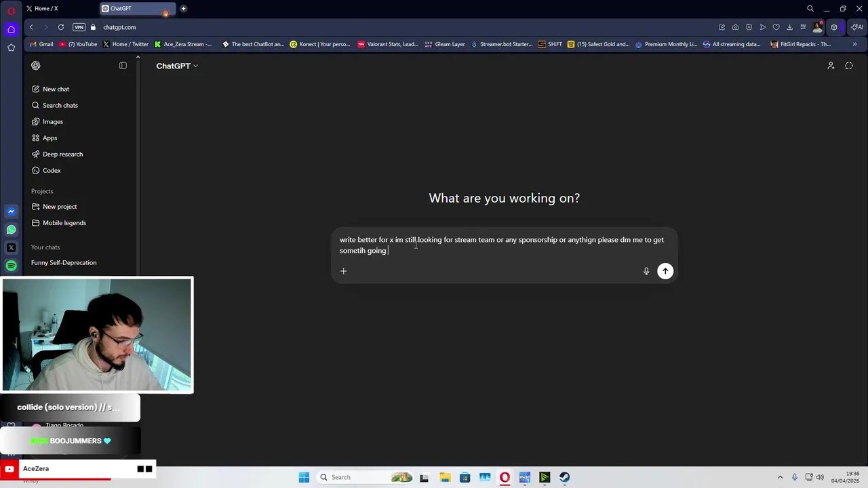Screen dimensions: 868x488
Task: Reload the current page
Action: coord(61,27)
